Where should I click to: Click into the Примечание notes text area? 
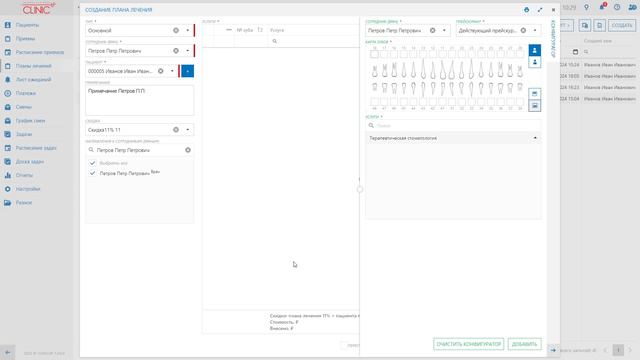tap(140, 100)
